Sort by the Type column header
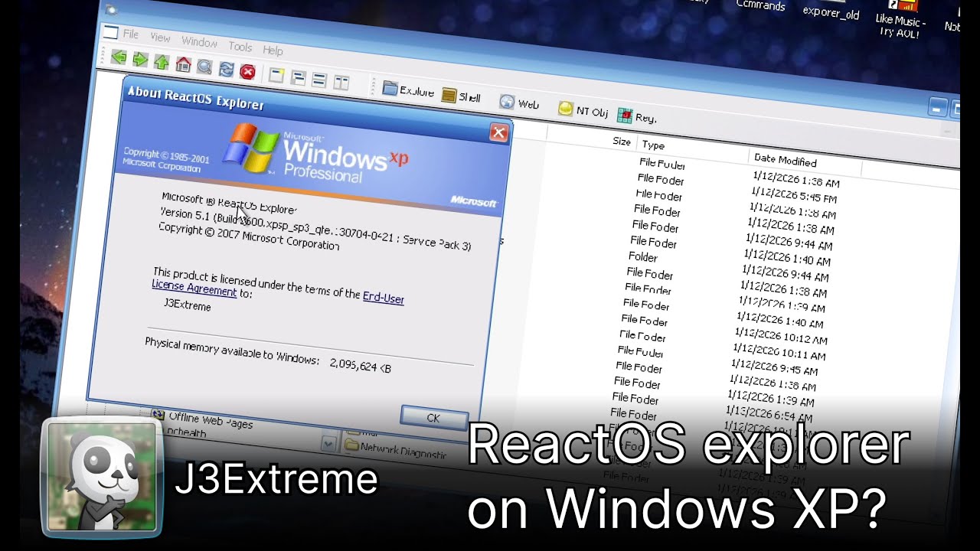980x551 pixels. (653, 145)
